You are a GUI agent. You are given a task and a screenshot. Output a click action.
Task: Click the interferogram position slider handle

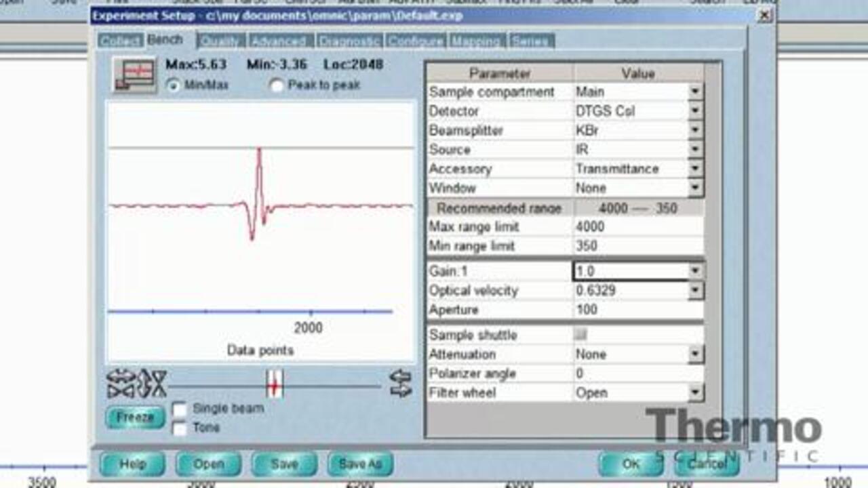(274, 384)
